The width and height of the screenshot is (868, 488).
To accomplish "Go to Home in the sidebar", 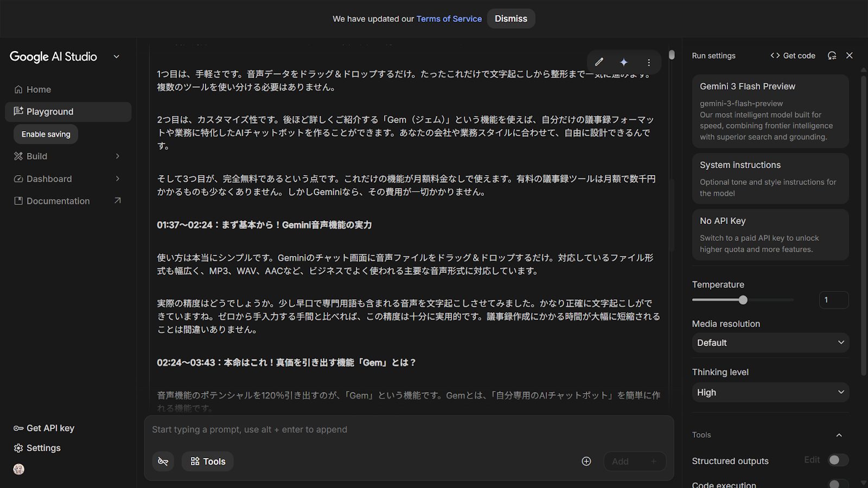I will pos(39,89).
